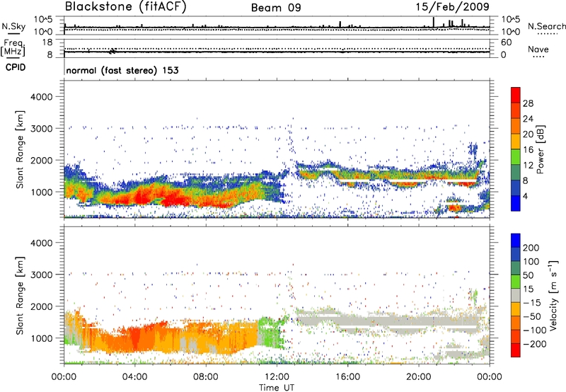Image resolution: width=566 pixels, height=392 pixels.
Task: Pick the bright blue bottom Power colorbar segment
Action: [x=516, y=203]
